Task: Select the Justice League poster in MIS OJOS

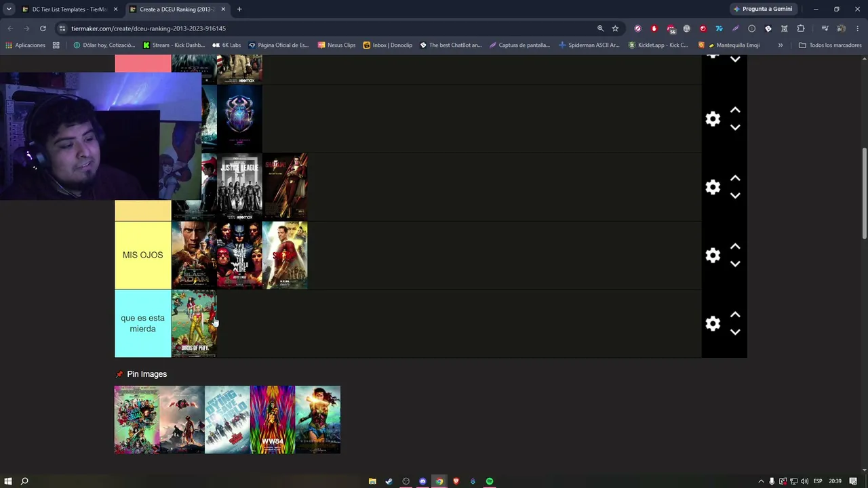Action: tap(239, 256)
